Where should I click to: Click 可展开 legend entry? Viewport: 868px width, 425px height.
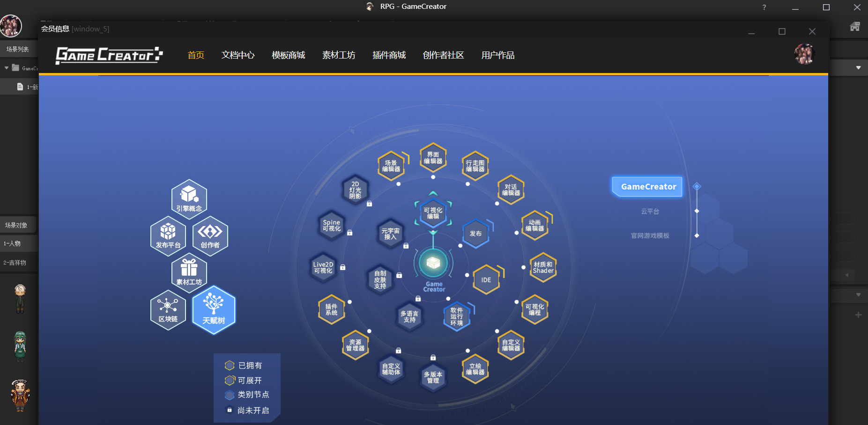244,381
